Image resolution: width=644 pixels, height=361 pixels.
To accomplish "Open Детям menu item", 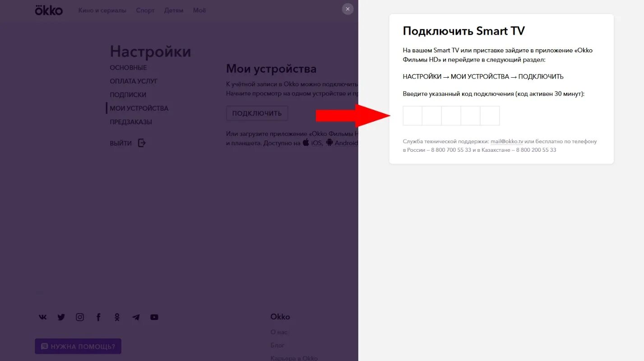I will (174, 10).
